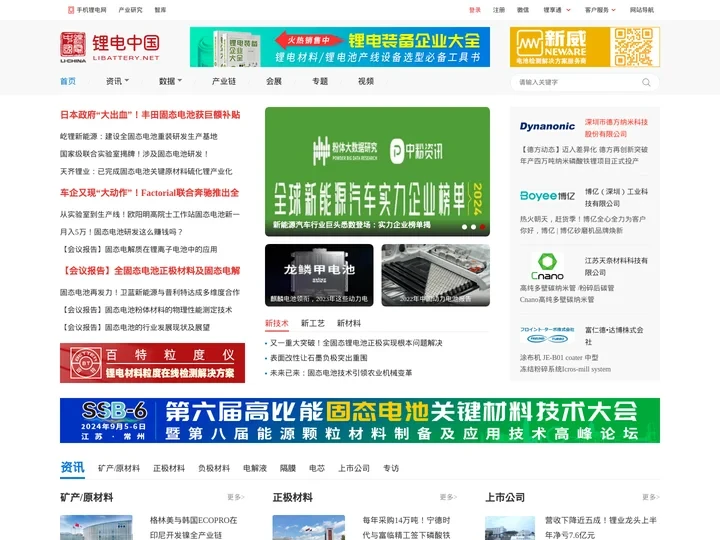Screen dimensions: 720x540
Task: Select the first carousel dot indicator
Action: click(x=464, y=227)
